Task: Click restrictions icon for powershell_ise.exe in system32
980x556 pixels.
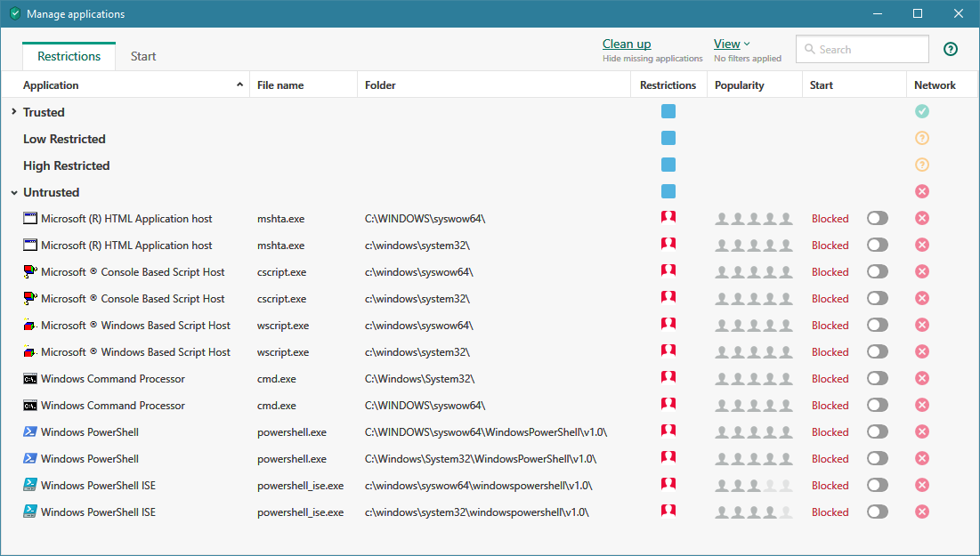Action: click(668, 511)
